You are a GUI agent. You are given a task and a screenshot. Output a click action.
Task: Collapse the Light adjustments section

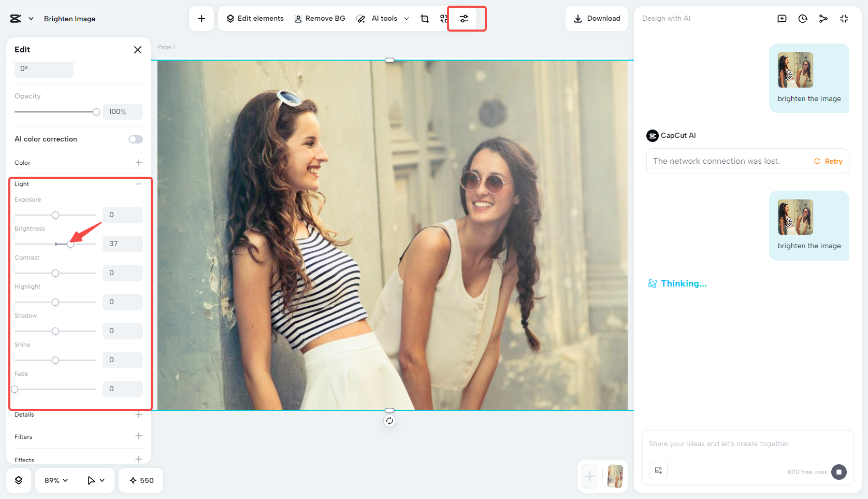pyautogui.click(x=138, y=184)
